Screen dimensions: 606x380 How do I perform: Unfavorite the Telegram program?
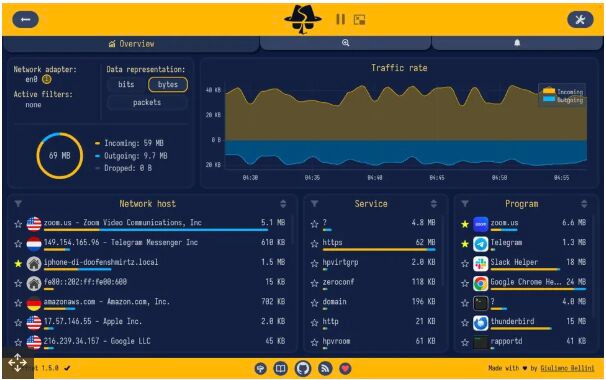tap(465, 244)
